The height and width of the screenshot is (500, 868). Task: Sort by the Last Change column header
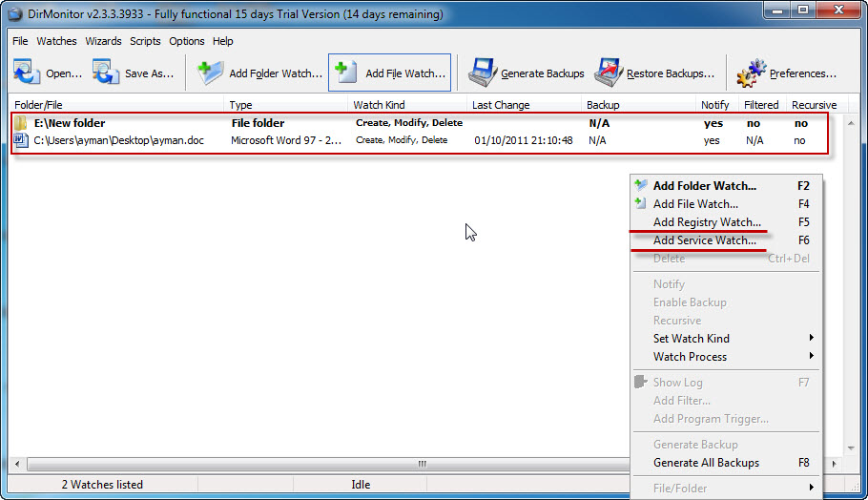[x=524, y=105]
